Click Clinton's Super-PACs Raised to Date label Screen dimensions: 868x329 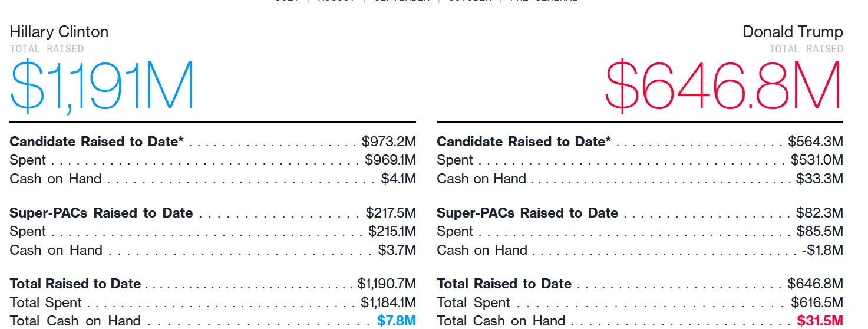(101, 213)
